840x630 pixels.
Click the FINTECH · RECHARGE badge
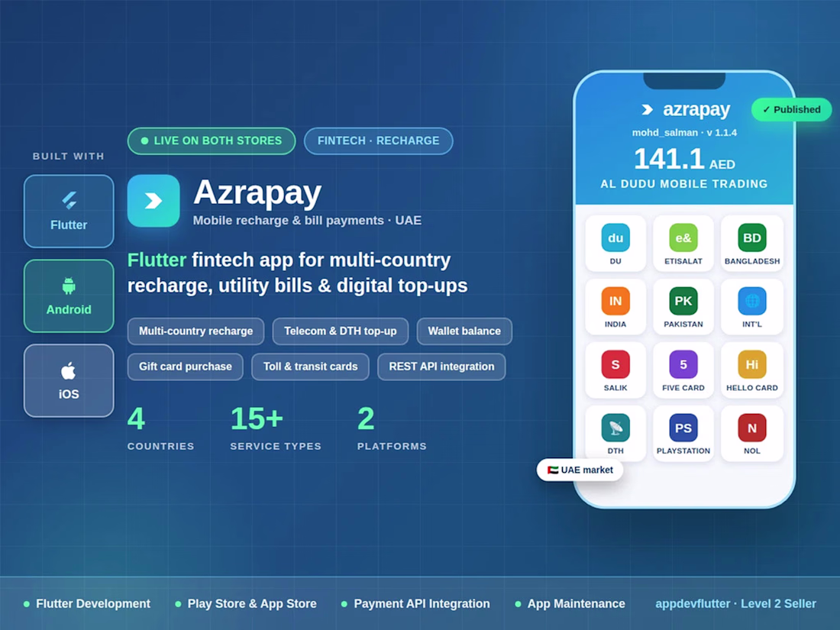pos(378,141)
